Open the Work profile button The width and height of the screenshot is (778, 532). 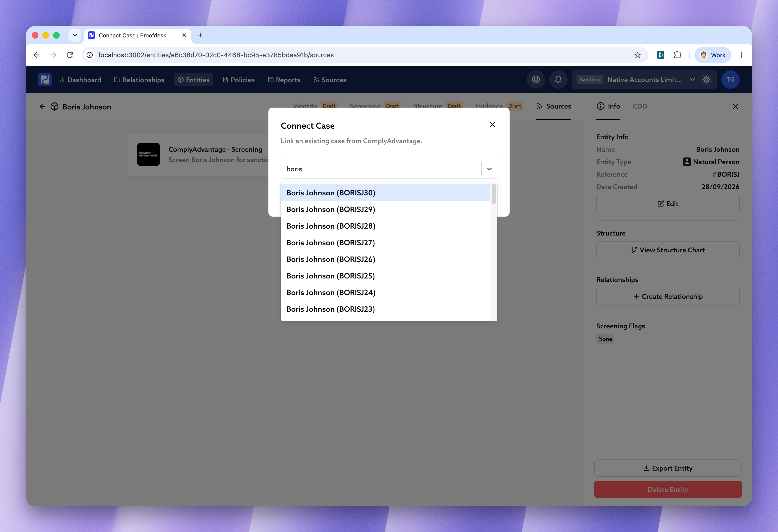(x=713, y=55)
